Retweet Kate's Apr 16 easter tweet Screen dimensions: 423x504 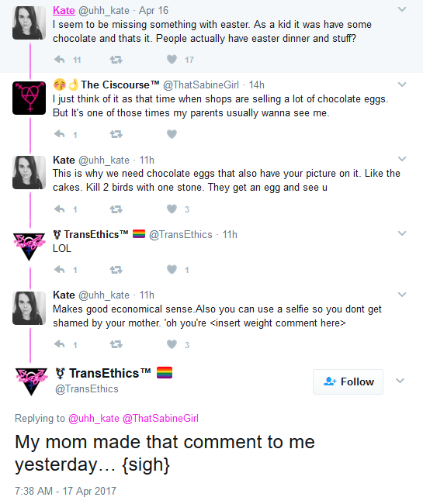pos(116,60)
